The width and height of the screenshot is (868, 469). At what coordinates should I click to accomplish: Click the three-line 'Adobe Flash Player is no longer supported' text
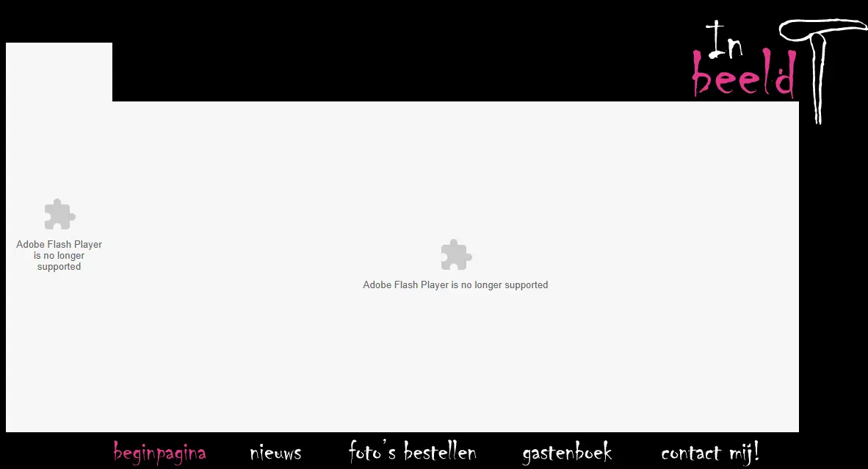59,256
